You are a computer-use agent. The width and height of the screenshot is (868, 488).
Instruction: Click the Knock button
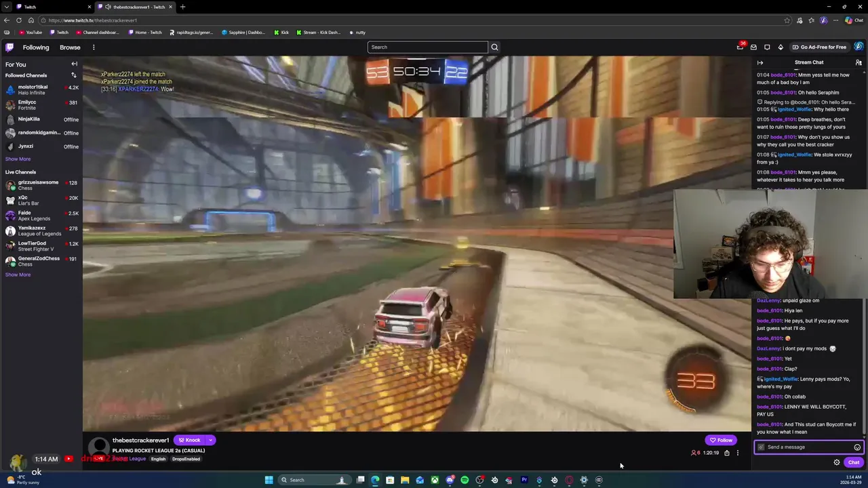[189, 441]
